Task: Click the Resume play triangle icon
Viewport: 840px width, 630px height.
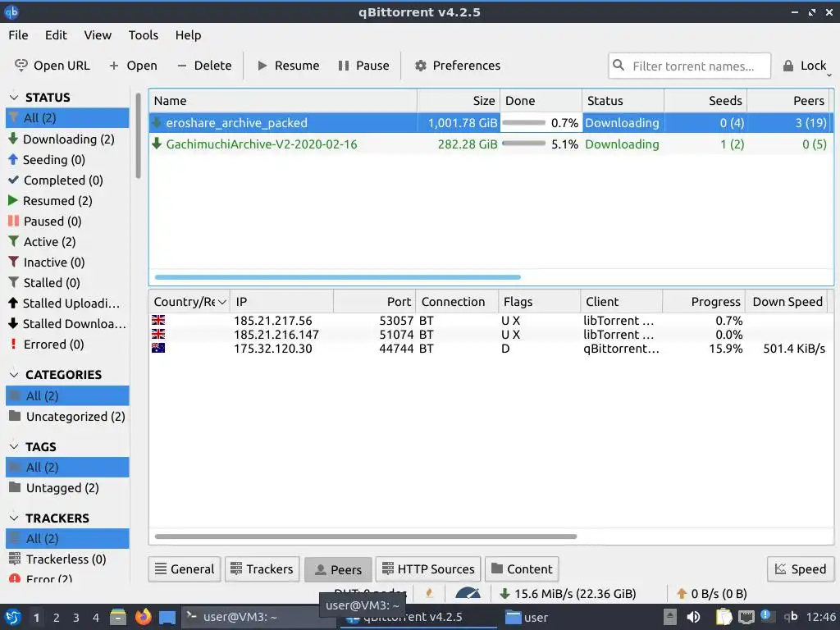Action: click(x=262, y=66)
